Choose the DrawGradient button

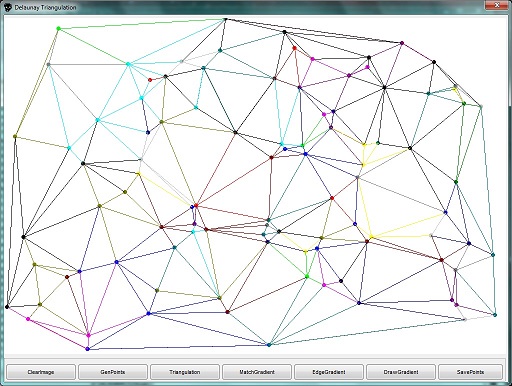401,372
